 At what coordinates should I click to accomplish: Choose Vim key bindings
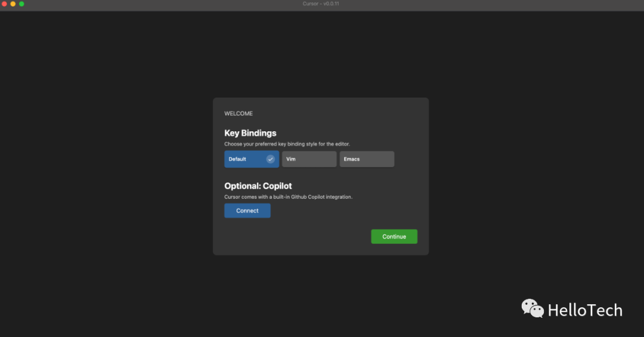[309, 159]
